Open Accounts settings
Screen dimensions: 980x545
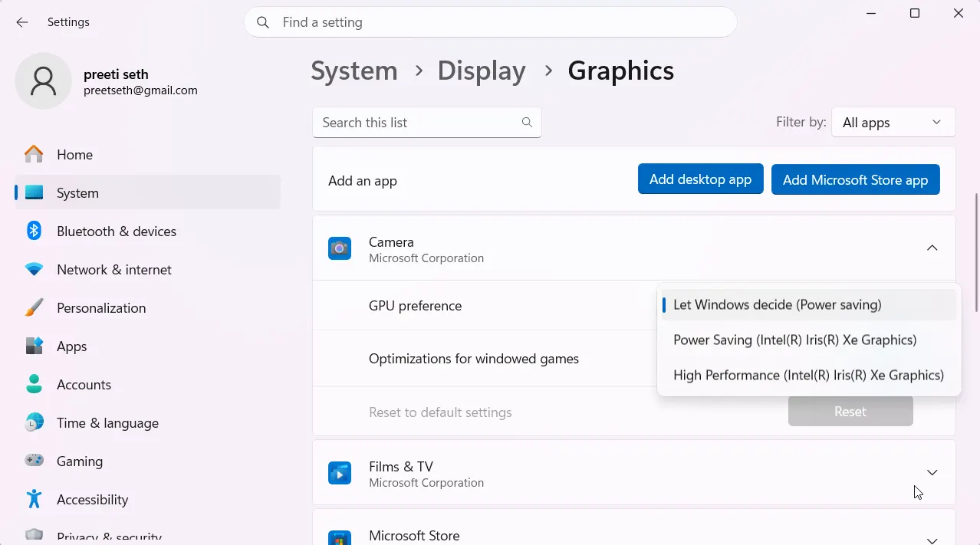pos(147,384)
